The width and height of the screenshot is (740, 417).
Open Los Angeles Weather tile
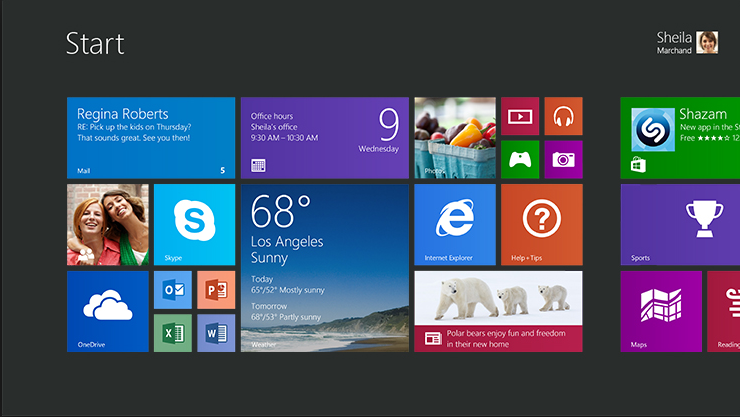click(324, 267)
